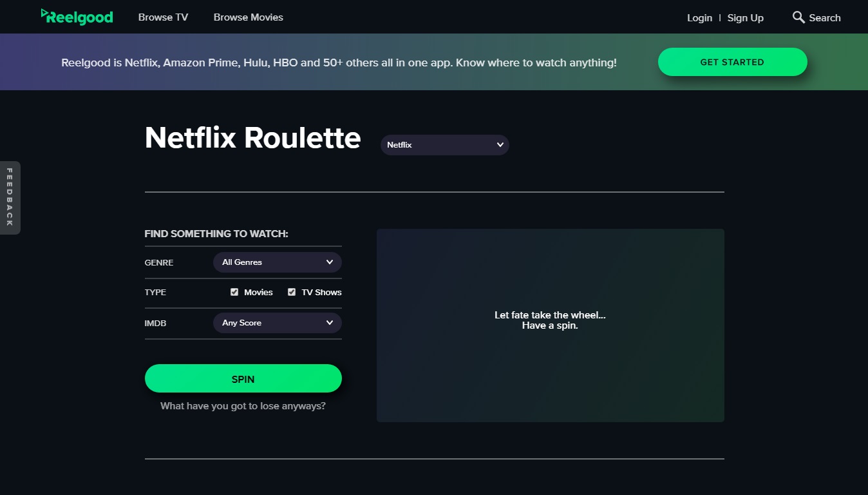The image size is (868, 495).
Task: Uncheck the TV Shows checkbox
Action: tap(292, 292)
